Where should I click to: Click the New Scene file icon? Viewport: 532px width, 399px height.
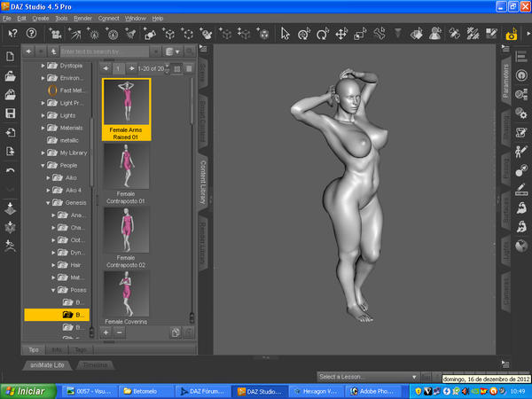(10, 57)
